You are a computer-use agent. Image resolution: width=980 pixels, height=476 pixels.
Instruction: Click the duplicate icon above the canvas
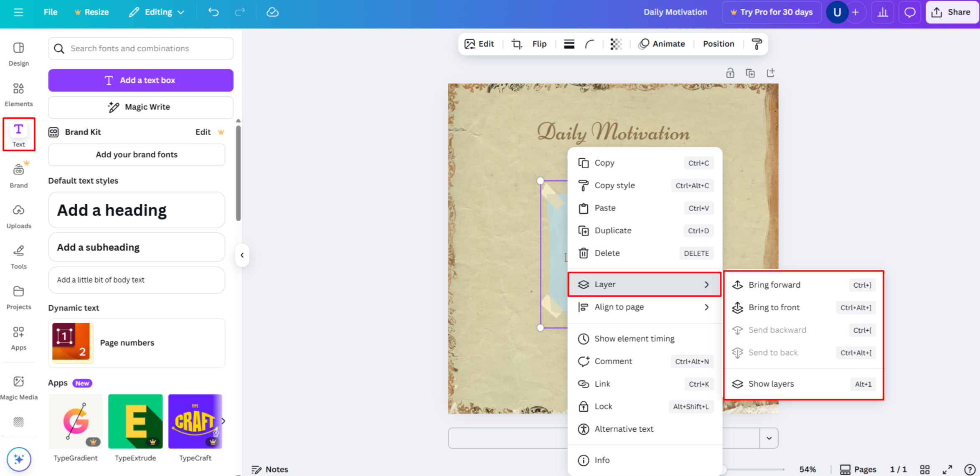[x=750, y=73]
